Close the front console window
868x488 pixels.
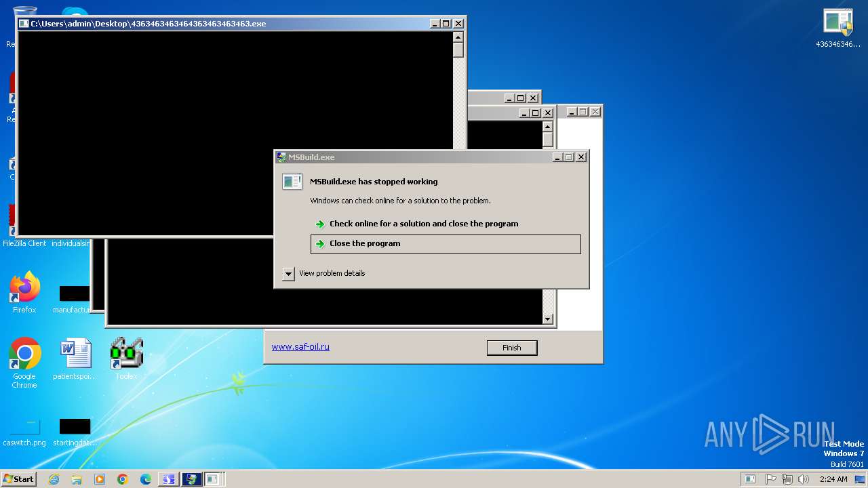pos(458,24)
